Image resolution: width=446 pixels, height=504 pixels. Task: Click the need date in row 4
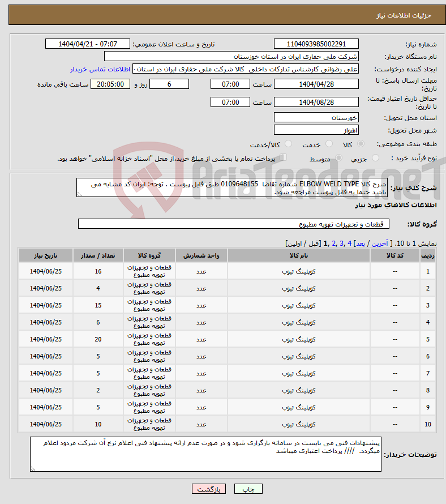[x=46, y=322]
